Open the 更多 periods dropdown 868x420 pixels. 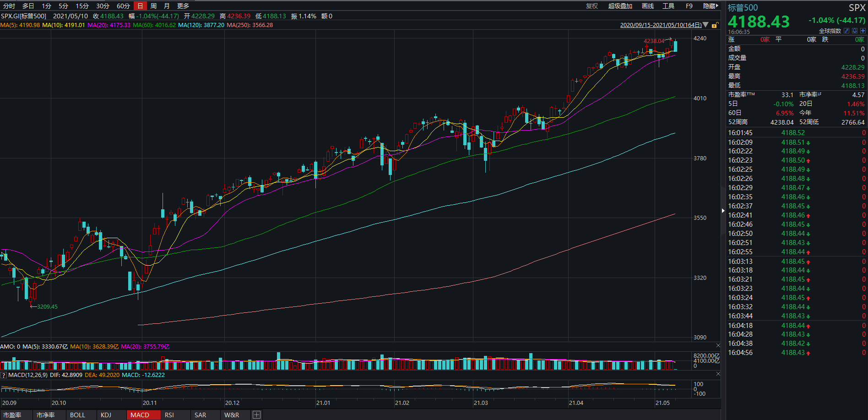pyautogui.click(x=183, y=6)
